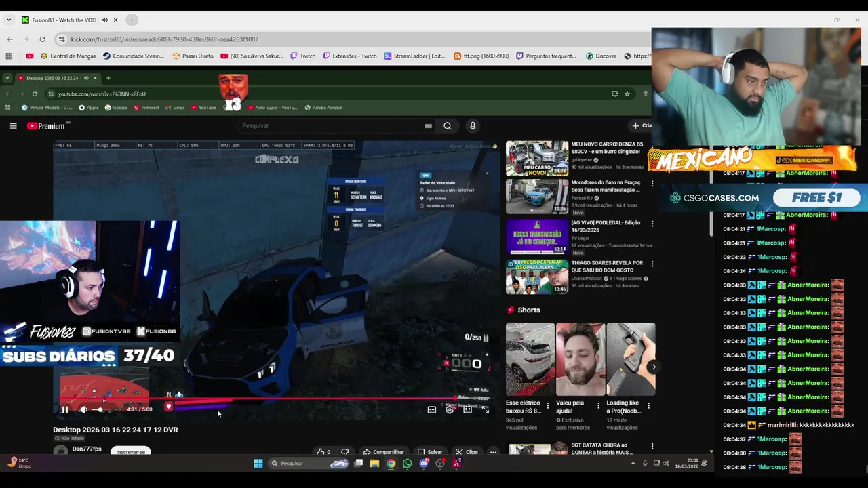
Task: Create a clip with Clipe button
Action: [467, 452]
